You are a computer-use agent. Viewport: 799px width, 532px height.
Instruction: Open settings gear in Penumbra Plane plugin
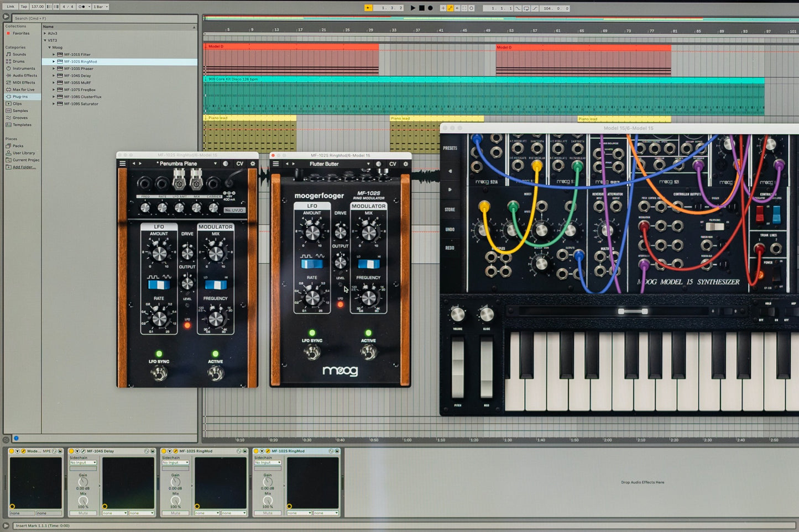[253, 164]
